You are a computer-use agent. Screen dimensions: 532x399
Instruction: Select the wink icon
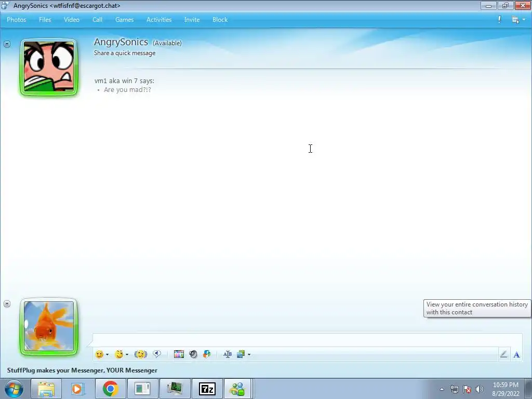(x=119, y=354)
